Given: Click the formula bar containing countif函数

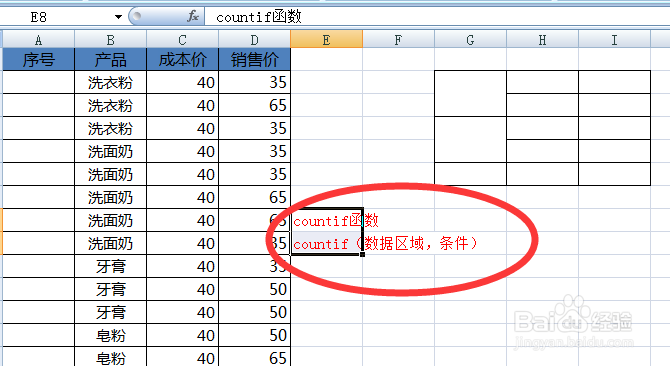Looking at the screenshot, I should tap(437, 17).
